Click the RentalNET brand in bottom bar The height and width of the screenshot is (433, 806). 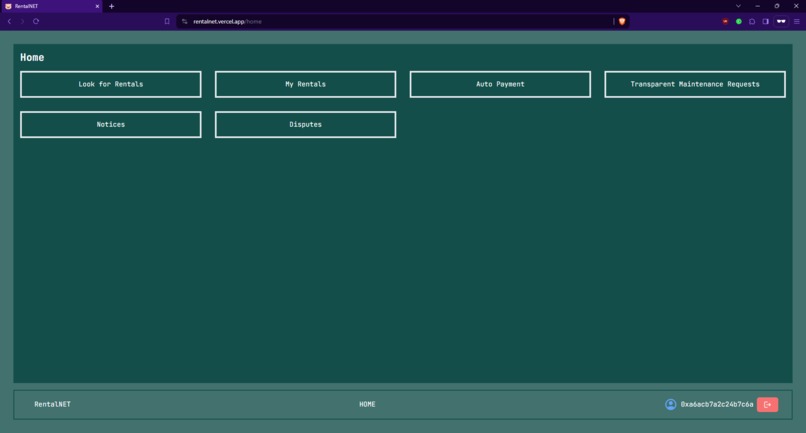(52, 405)
